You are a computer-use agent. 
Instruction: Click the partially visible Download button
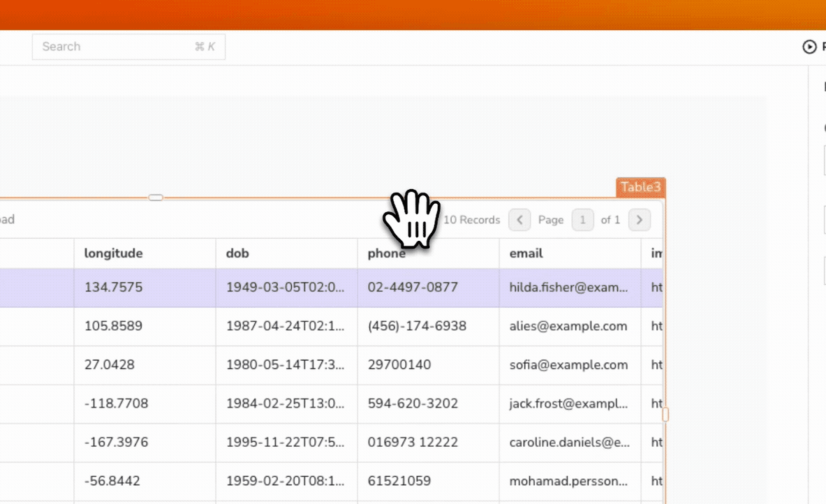coord(7,220)
